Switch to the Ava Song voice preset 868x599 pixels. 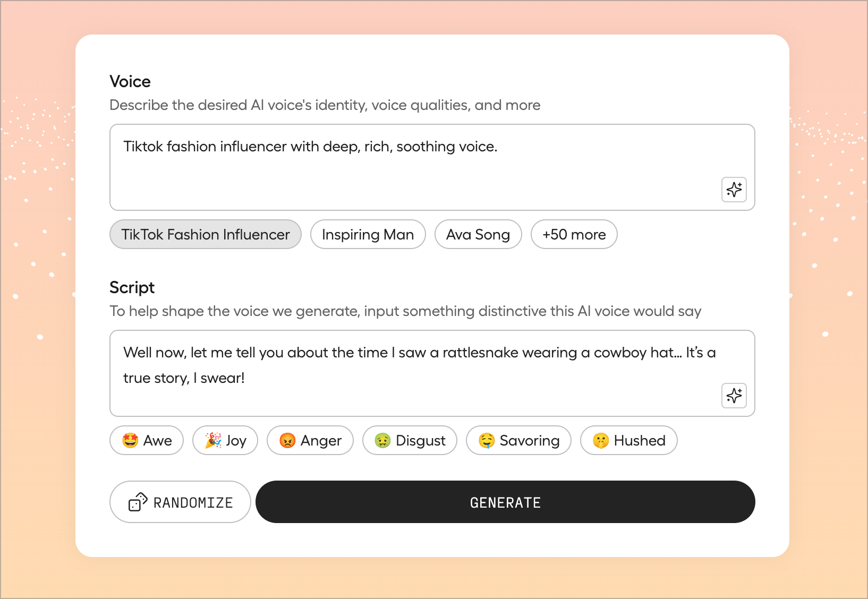click(478, 234)
